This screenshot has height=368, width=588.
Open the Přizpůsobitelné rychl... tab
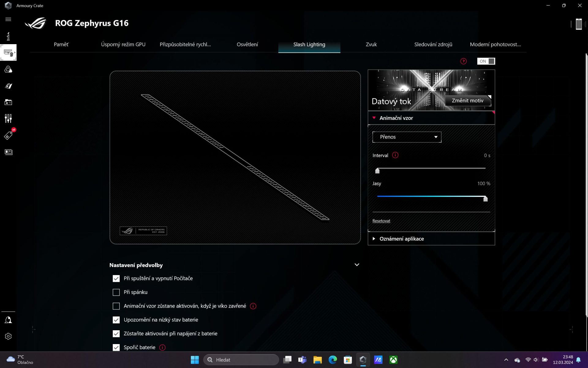click(x=185, y=44)
